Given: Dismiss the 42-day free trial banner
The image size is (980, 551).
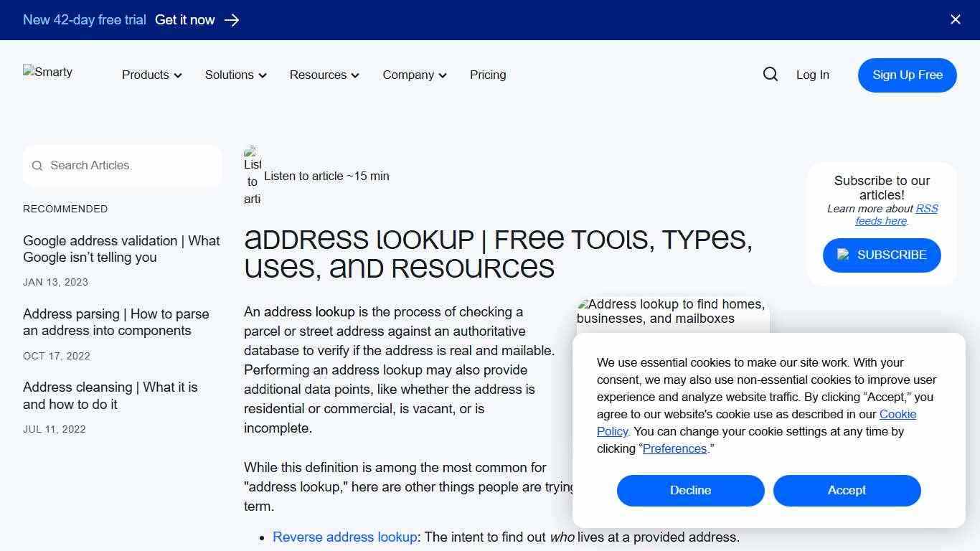Looking at the screenshot, I should coord(955,19).
